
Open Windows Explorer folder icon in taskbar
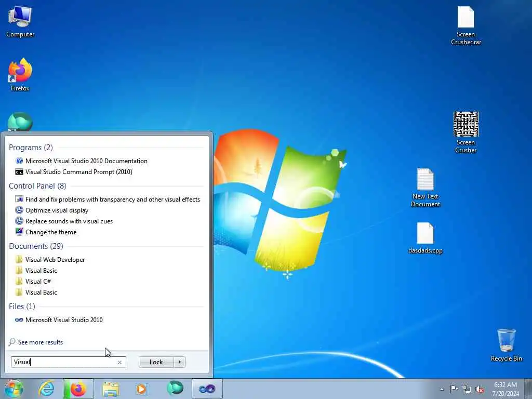click(111, 389)
